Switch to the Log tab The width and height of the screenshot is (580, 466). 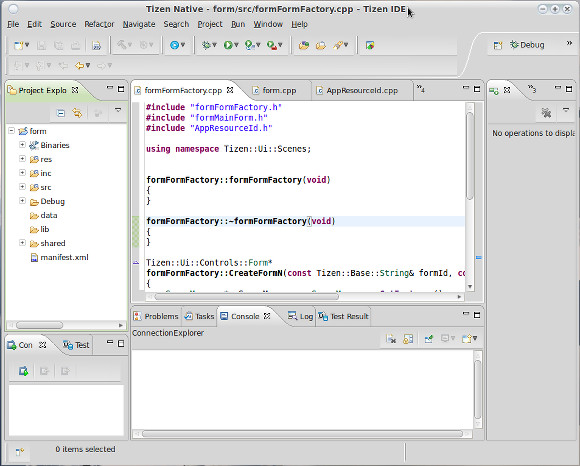pos(301,316)
